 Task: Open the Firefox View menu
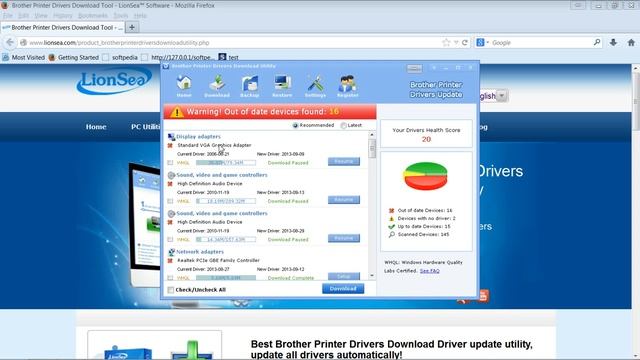(41, 16)
